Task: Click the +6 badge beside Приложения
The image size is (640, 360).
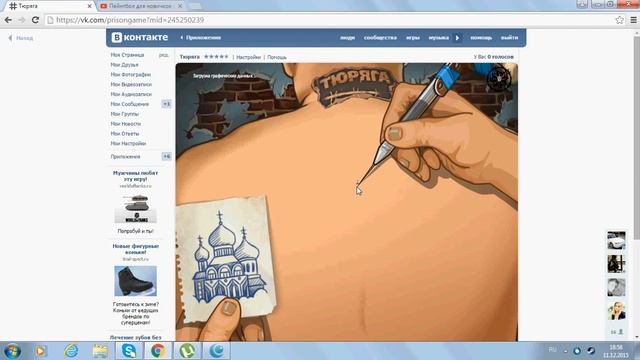Action: pyautogui.click(x=167, y=156)
